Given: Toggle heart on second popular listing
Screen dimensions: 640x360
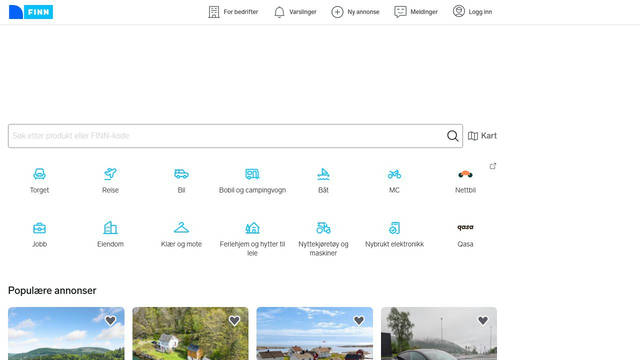Looking at the screenshot, I should 234,321.
